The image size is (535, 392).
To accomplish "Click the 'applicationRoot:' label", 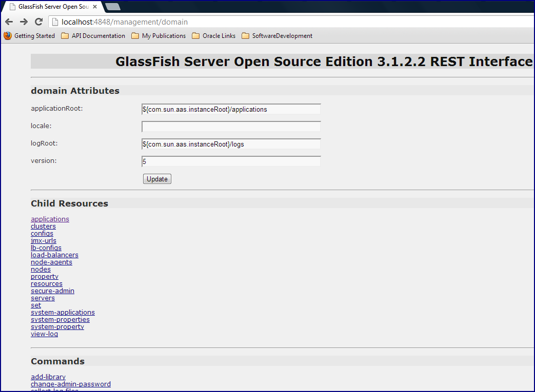I will (56, 109).
